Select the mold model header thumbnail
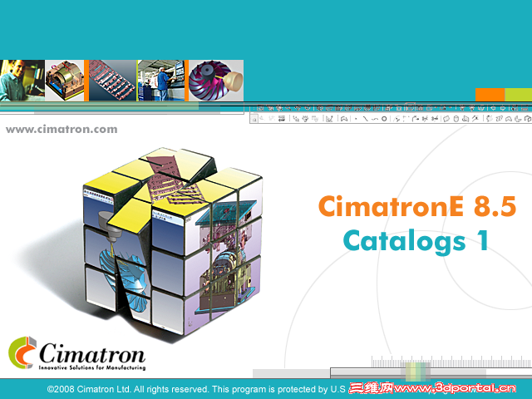 [x=65, y=81]
